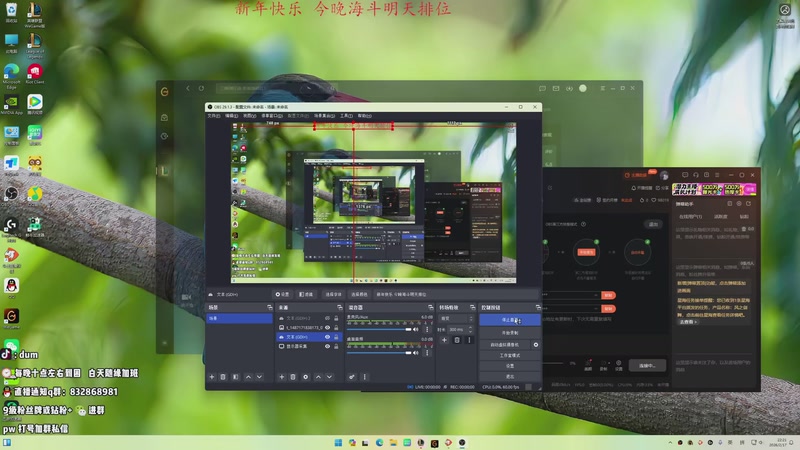Image resolution: width=800 pixels, height=450 pixels.
Task: Open the 文件 menu in OBS
Action: 213,115
